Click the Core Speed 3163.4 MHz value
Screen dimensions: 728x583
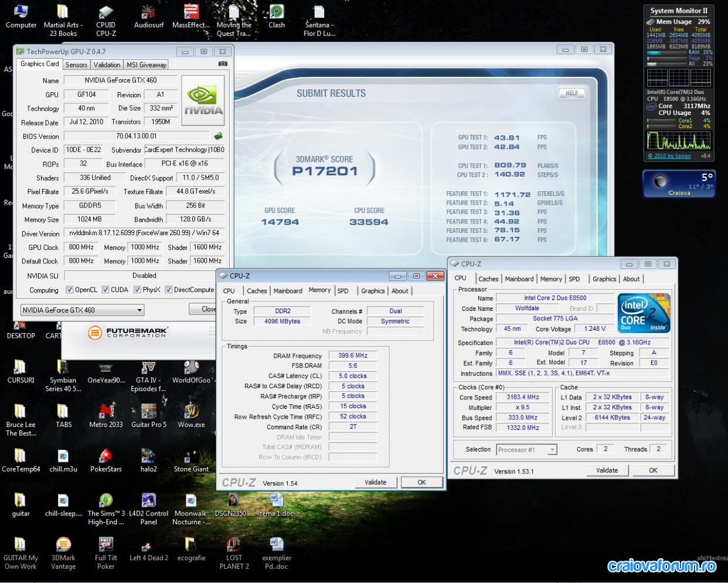click(523, 397)
